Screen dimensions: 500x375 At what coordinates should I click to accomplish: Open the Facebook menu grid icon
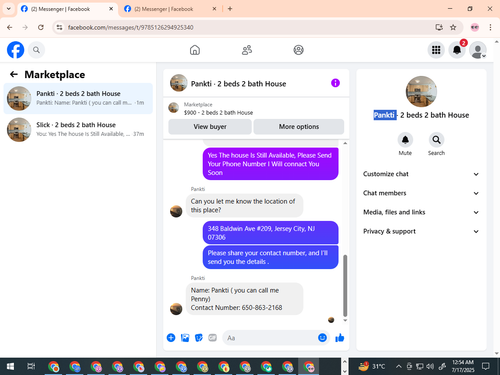coord(436,50)
